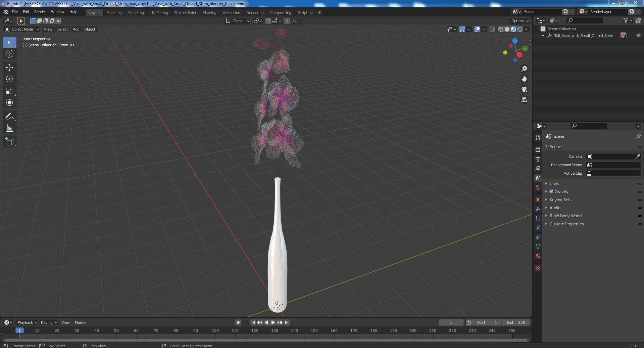Select the Transform tool
Image resolution: width=644 pixels, height=348 pixels.
9,102
